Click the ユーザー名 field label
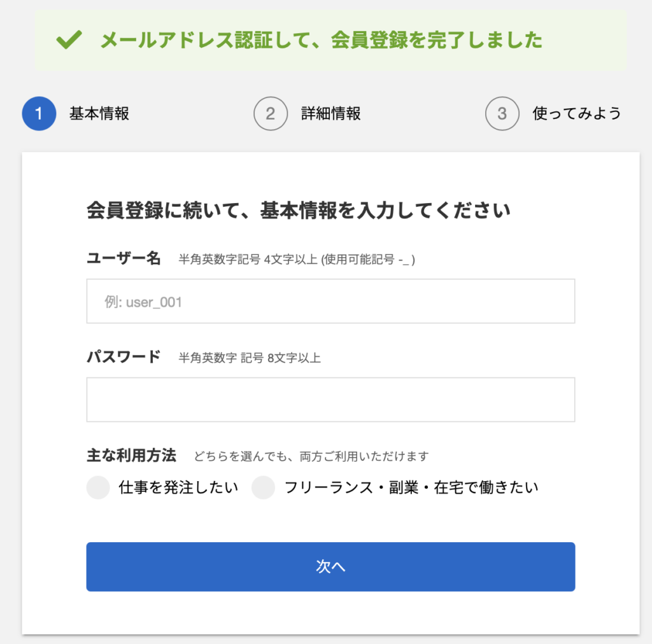The width and height of the screenshot is (652, 644). 124,258
